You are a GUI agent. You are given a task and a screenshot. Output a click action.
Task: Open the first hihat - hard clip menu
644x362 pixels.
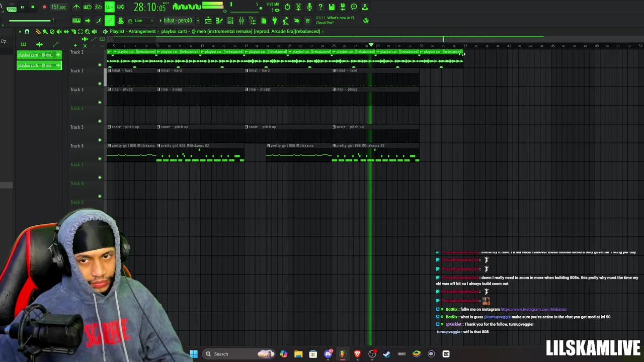(x=109, y=70)
